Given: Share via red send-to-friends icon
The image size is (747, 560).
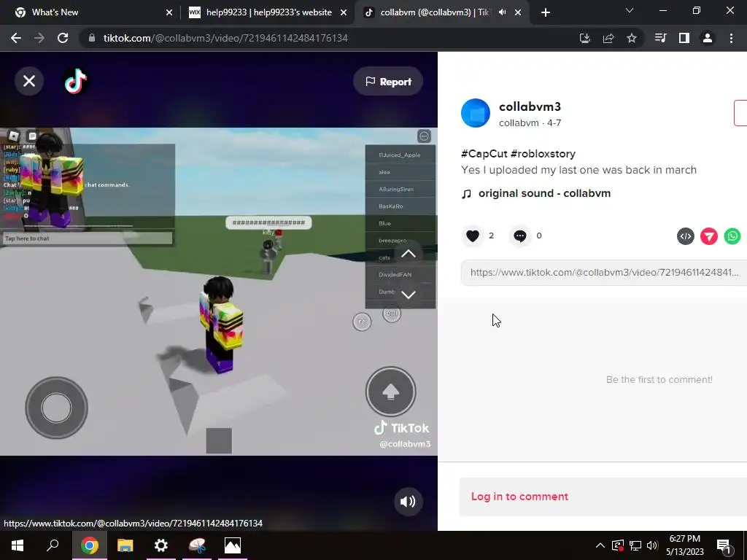Looking at the screenshot, I should click(x=709, y=236).
